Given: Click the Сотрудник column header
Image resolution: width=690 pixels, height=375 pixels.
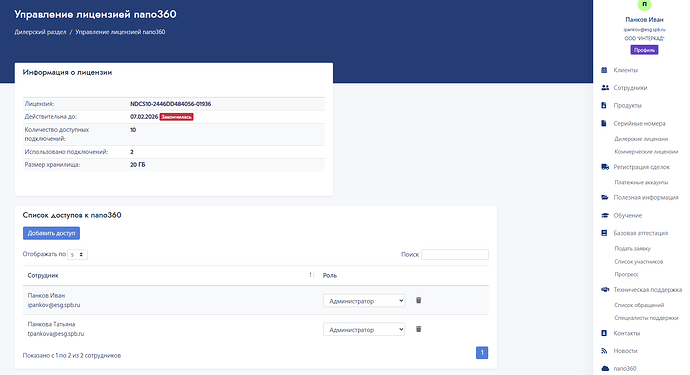Looking at the screenshot, I should coord(43,275).
